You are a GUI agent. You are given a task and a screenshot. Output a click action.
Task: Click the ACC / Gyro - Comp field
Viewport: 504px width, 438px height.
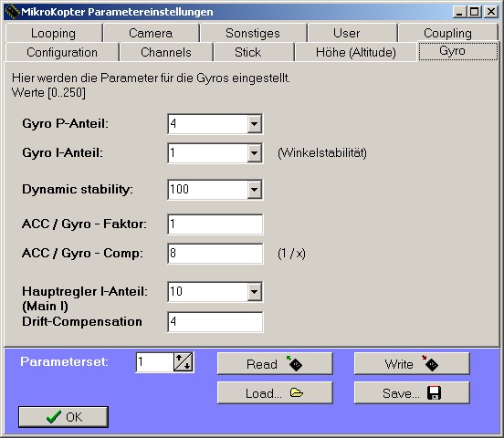(x=215, y=254)
